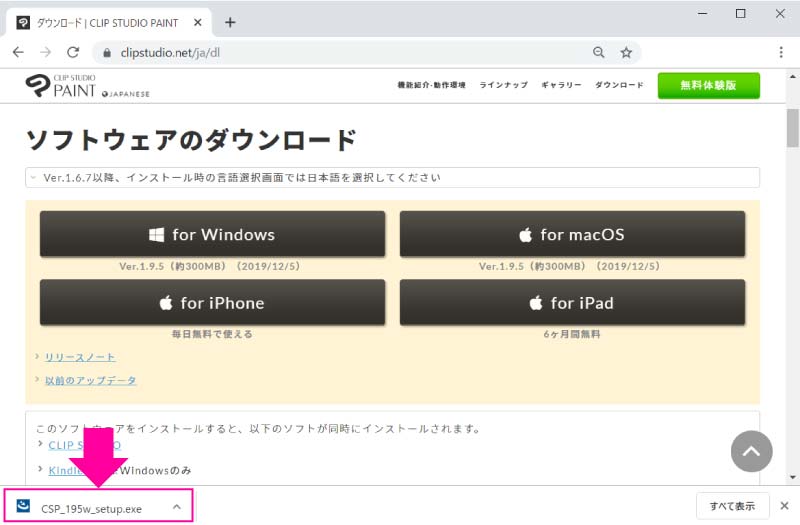Open options chevron for CSP_195w_setup.exe
This screenshot has width=800, height=525.
pyautogui.click(x=177, y=507)
